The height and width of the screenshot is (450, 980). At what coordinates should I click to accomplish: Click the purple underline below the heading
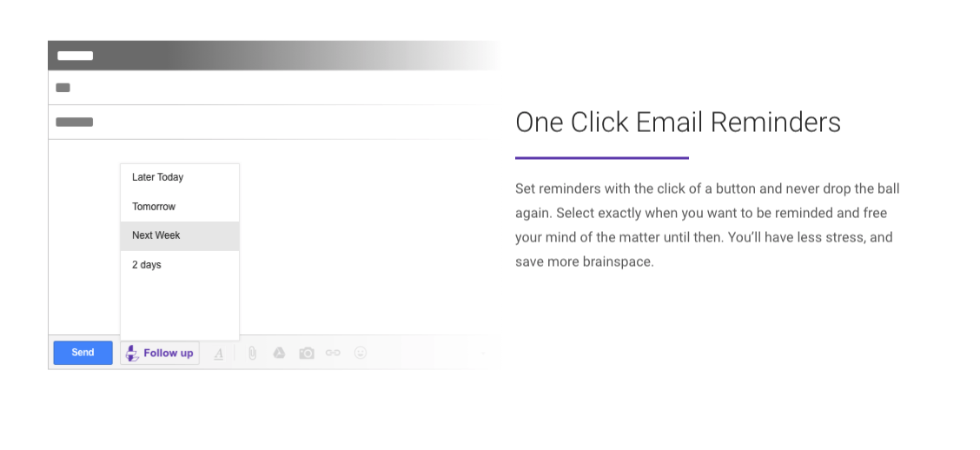click(601, 158)
